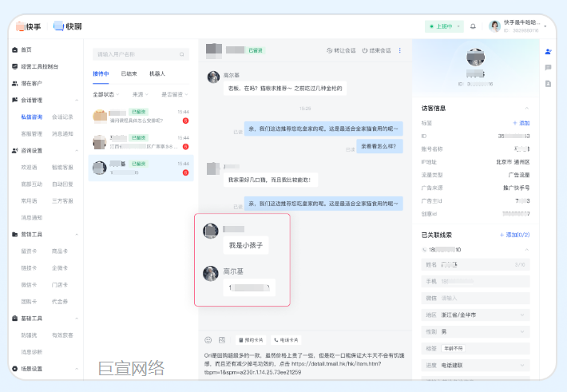This screenshot has height=392, width=567.
Task: Select the chat bubble icon on right rail
Action: click(x=548, y=68)
